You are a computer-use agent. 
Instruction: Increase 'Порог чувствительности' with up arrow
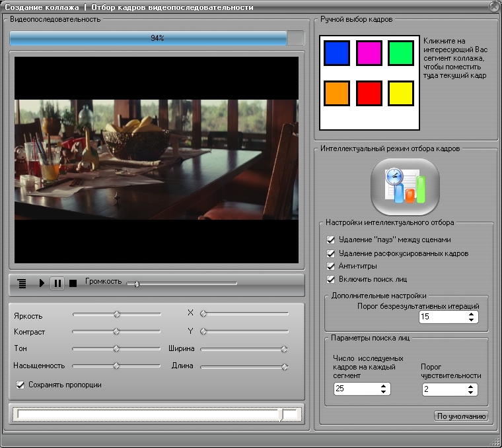pos(470,387)
